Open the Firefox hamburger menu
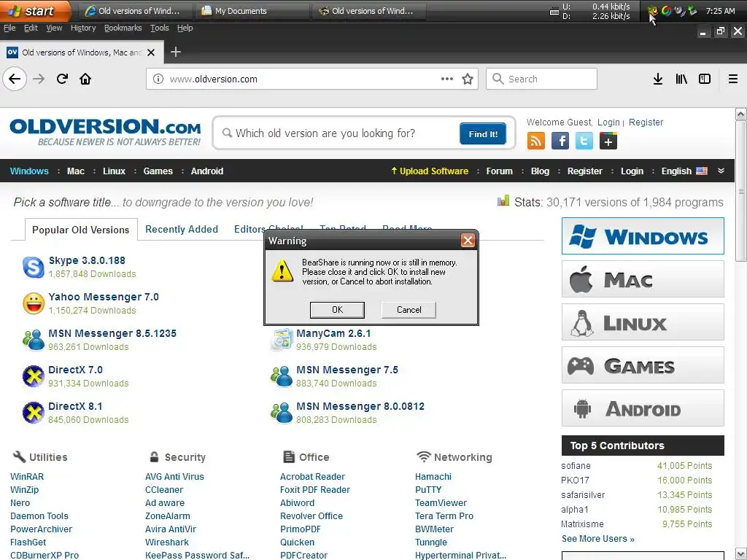Viewport: 747px width, 560px height. point(732,79)
